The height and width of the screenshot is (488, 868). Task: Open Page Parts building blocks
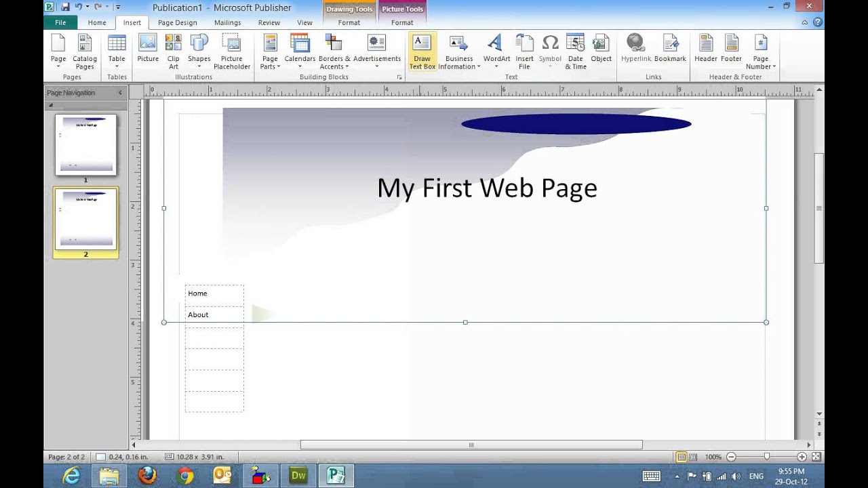(x=270, y=52)
